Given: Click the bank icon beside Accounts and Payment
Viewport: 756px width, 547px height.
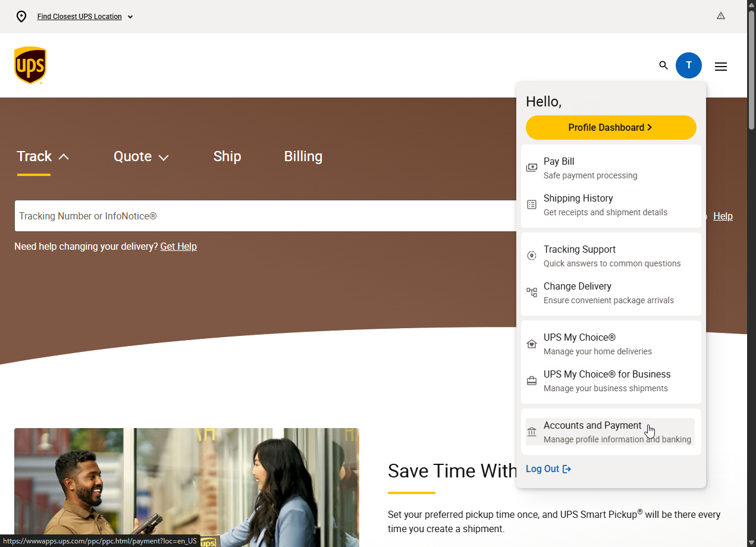Looking at the screenshot, I should click(531, 432).
